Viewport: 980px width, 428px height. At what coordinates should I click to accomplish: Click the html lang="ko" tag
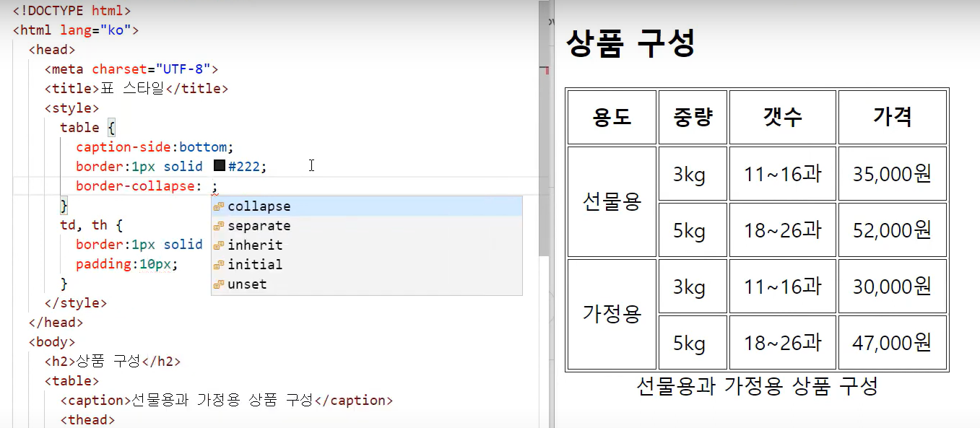(76, 30)
